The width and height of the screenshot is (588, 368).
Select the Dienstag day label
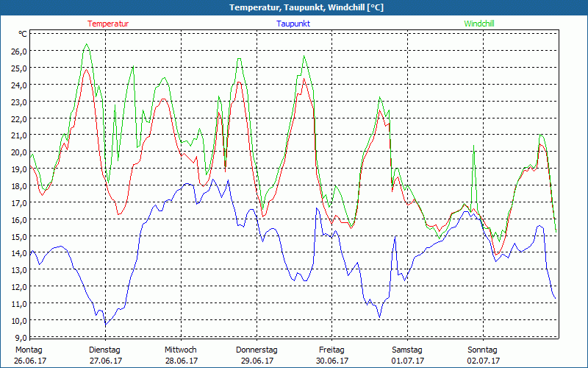(104, 350)
